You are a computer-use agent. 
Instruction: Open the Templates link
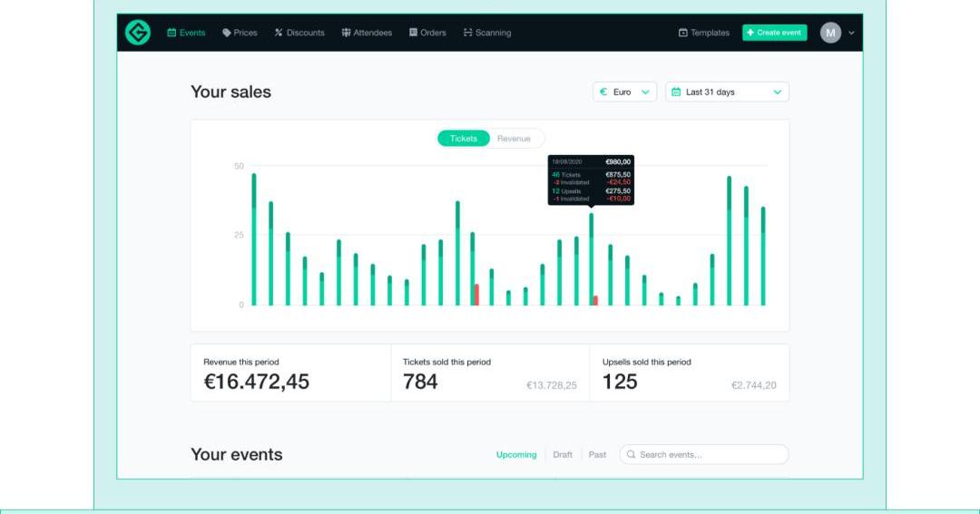(x=703, y=33)
